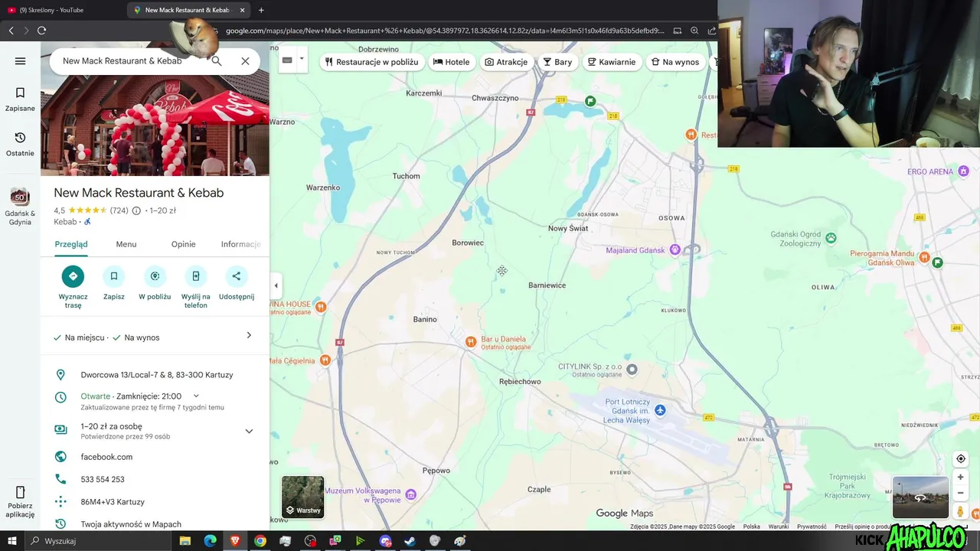Open Google Chrome from the taskbar
The image size is (980, 551).
pos(260,541)
